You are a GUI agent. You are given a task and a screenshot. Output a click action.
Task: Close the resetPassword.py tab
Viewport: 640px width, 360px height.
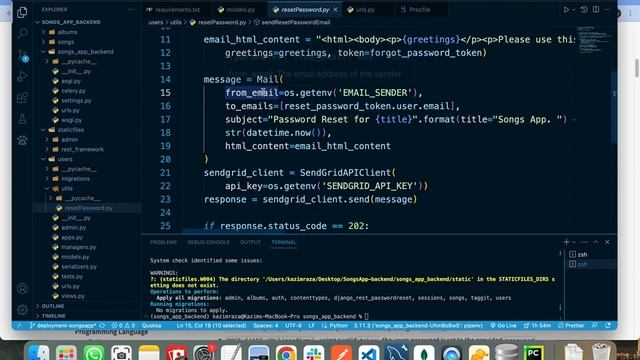coord(336,9)
